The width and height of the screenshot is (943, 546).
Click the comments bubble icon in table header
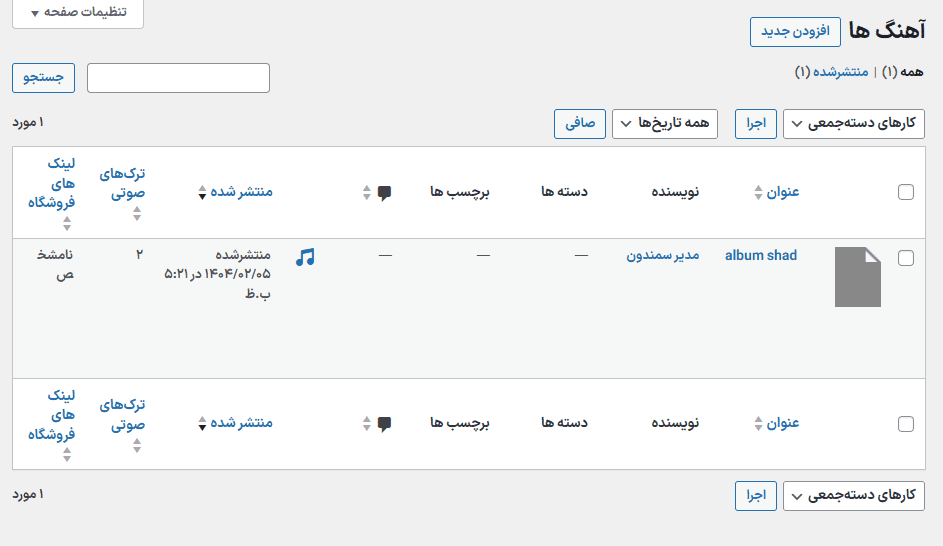(384, 192)
